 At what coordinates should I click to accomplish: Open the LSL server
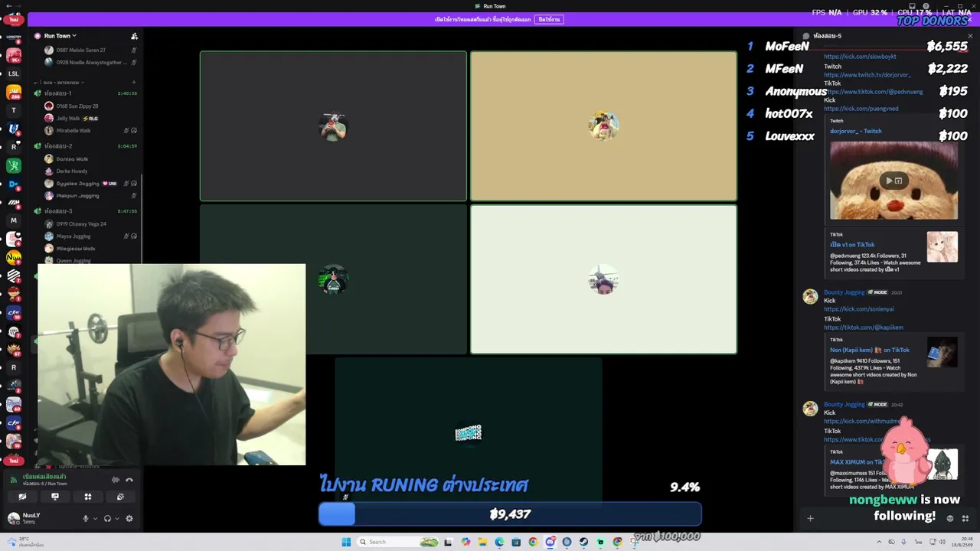click(x=14, y=74)
